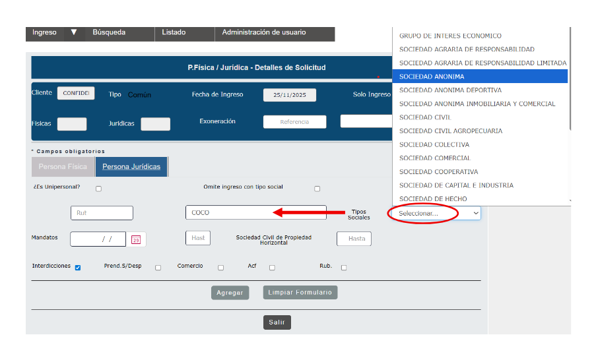The width and height of the screenshot is (596, 364).
Task: Switch to the Persona Física tab
Action: click(x=63, y=167)
